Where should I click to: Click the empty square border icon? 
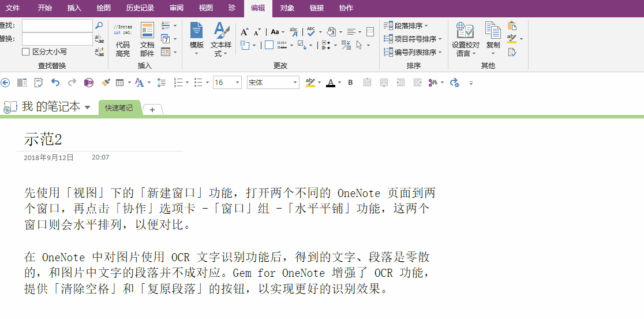269,45
